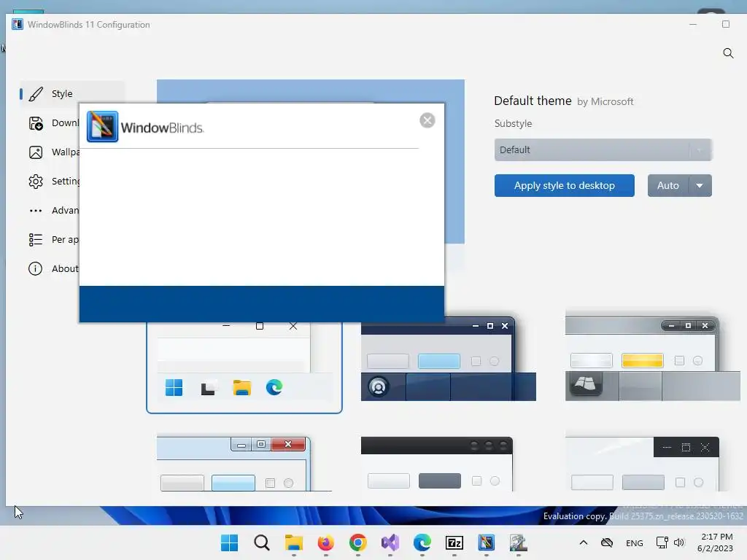Select the black titlebar style thumbnail
The image size is (747, 560).
tap(437, 464)
